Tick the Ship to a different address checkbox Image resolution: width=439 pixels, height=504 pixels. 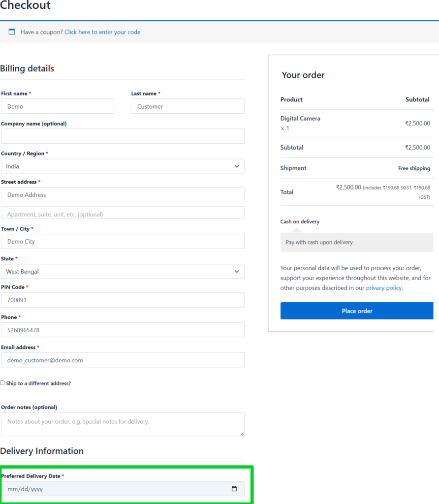point(2,383)
